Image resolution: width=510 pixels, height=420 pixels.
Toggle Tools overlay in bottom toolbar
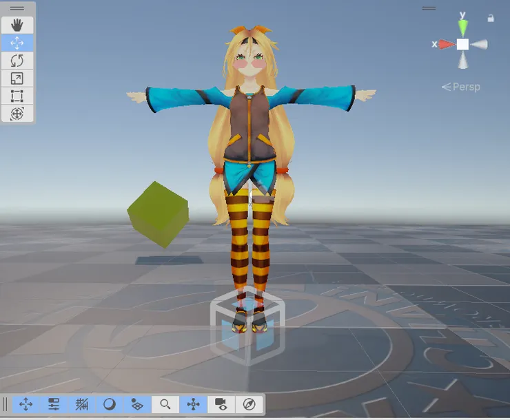(x=26, y=404)
